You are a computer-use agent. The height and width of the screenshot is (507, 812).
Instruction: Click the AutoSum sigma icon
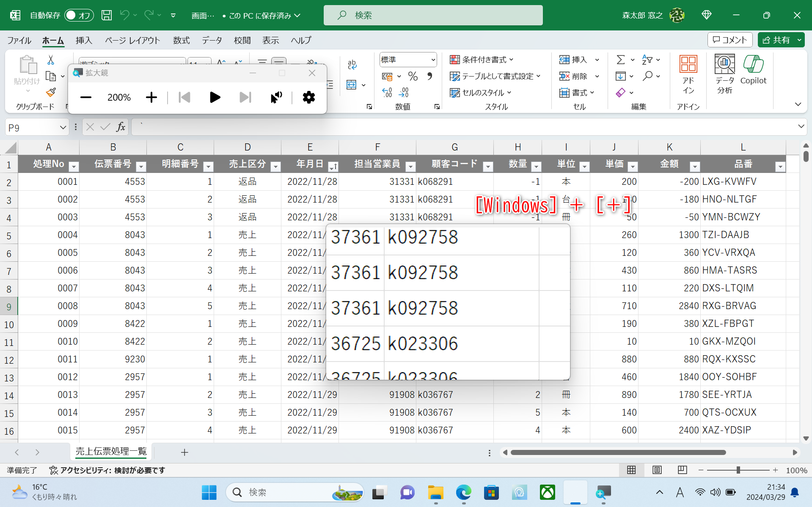[620, 60]
